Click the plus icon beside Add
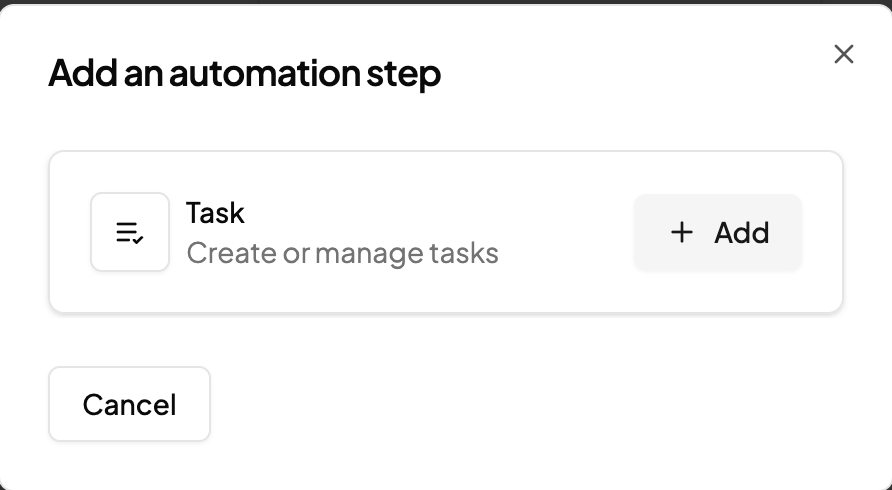This screenshot has height=490, width=892. [682, 233]
